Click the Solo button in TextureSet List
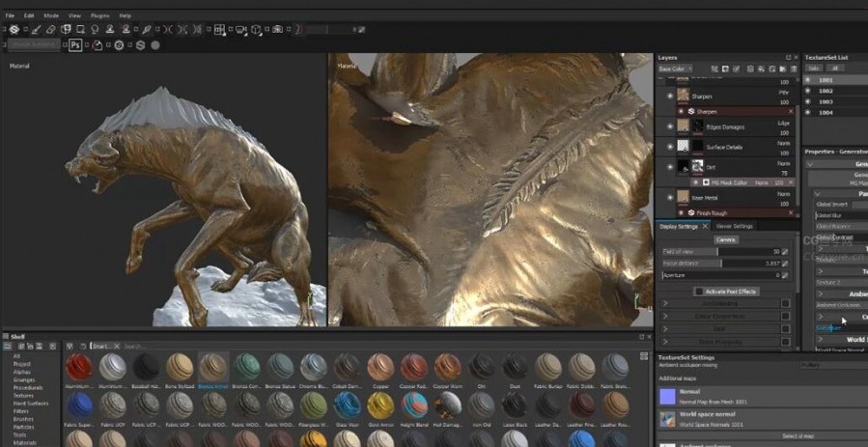The image size is (868, 447). [813, 69]
